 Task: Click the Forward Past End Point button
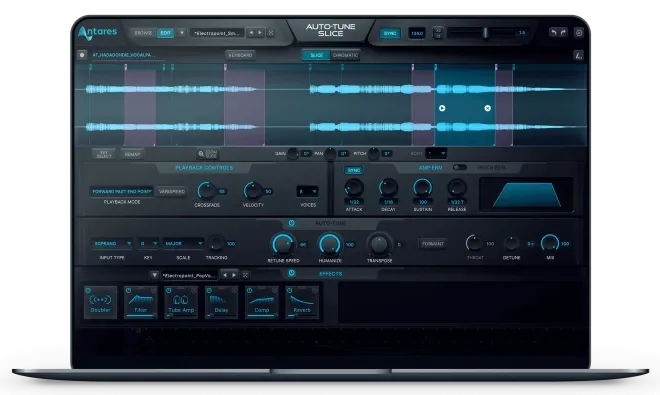pyautogui.click(x=122, y=192)
